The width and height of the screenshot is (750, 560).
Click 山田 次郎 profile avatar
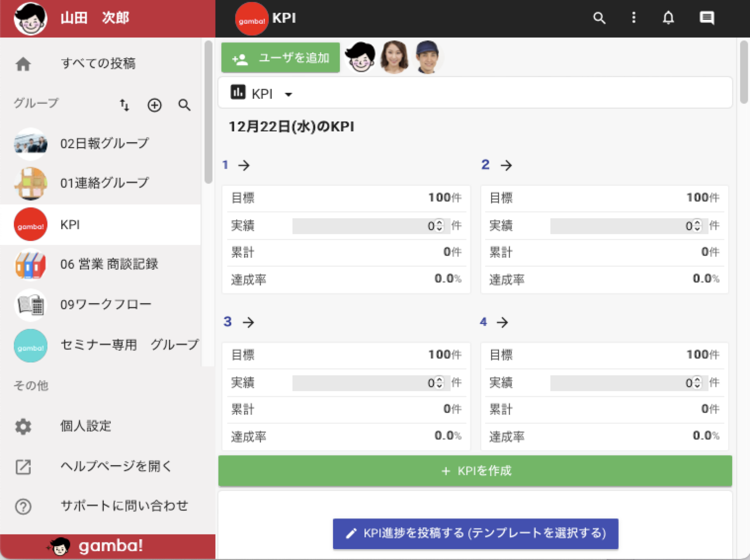[31, 18]
